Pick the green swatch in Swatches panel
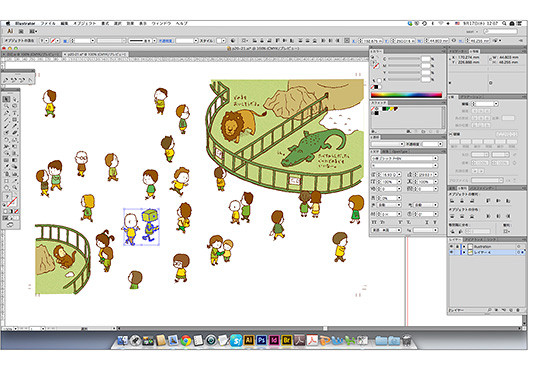 (x=389, y=109)
